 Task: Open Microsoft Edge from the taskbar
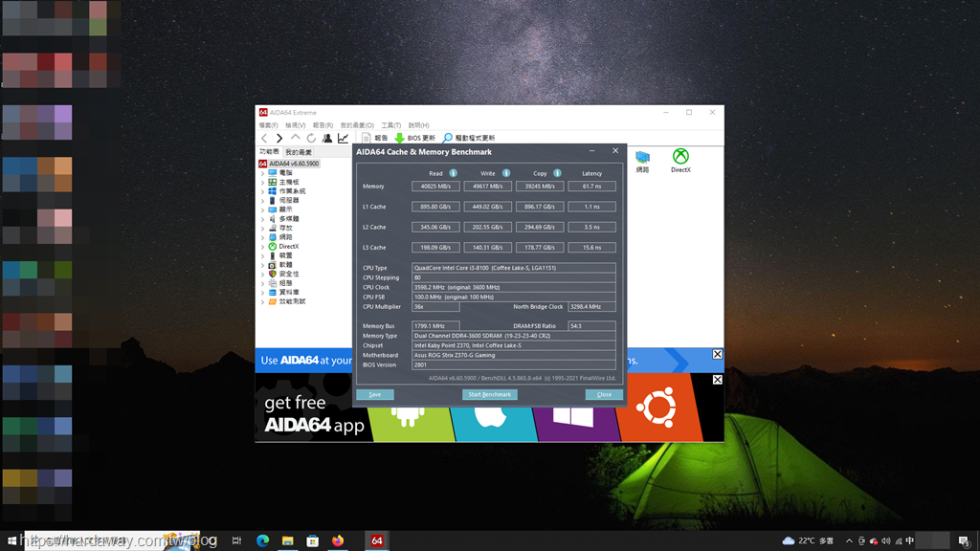point(262,541)
